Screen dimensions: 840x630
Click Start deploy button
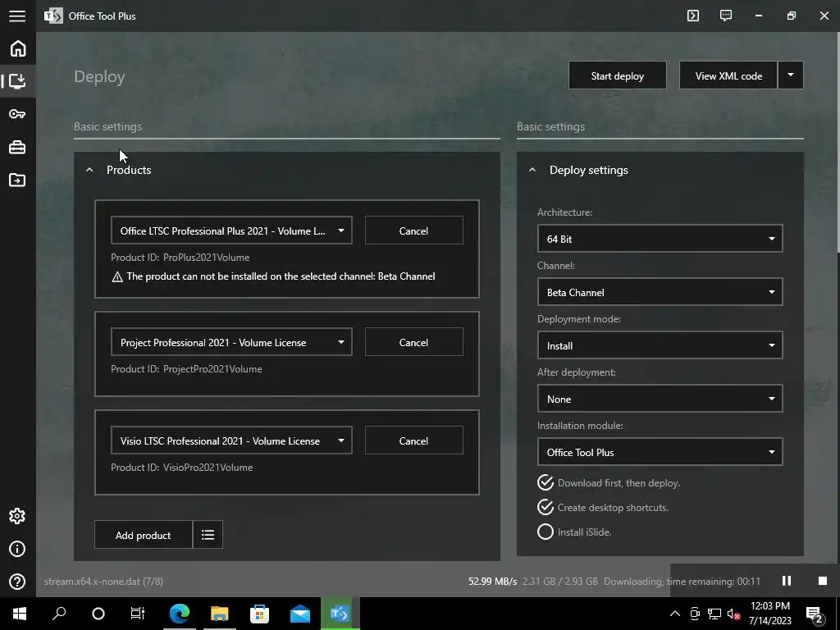click(618, 75)
